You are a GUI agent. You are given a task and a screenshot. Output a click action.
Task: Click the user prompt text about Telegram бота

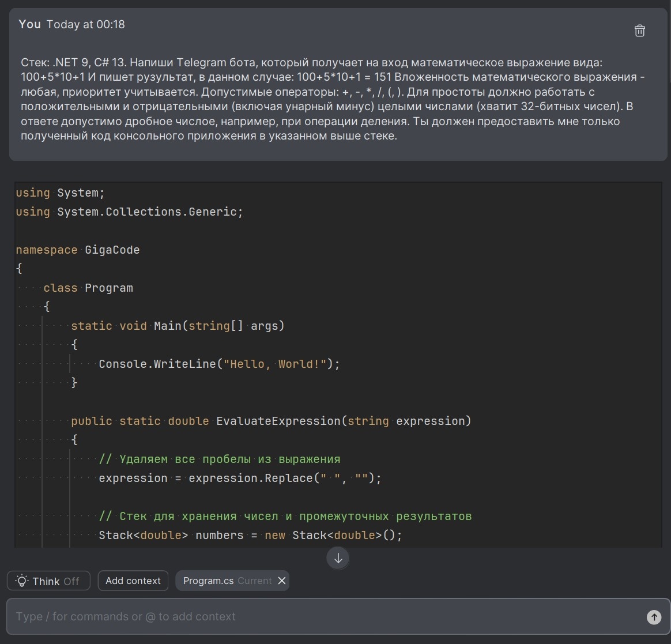point(333,99)
